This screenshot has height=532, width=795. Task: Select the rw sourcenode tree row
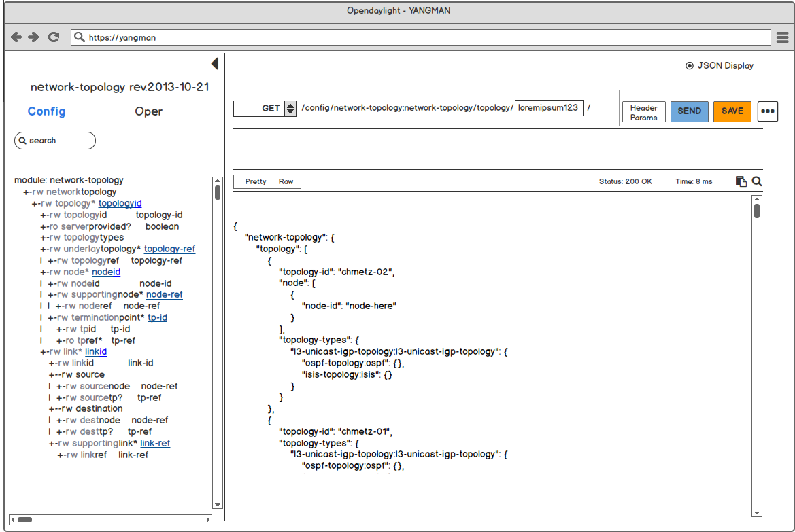117,386
